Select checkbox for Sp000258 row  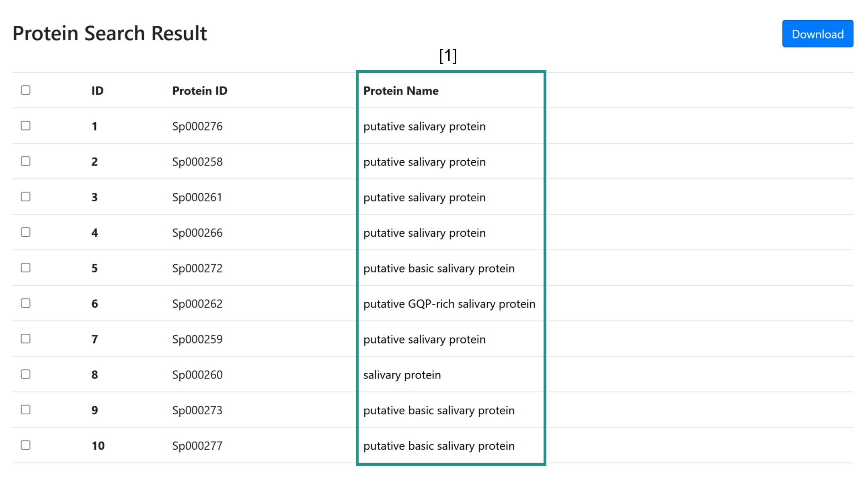[x=26, y=161]
